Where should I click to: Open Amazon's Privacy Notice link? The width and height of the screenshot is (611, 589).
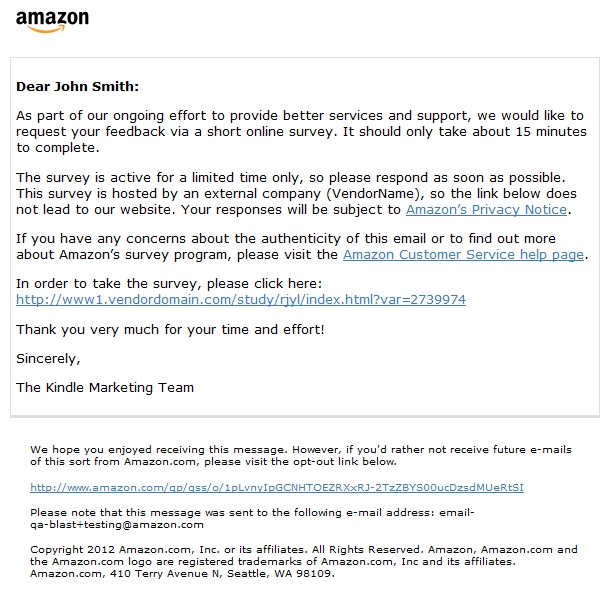[x=486, y=210]
